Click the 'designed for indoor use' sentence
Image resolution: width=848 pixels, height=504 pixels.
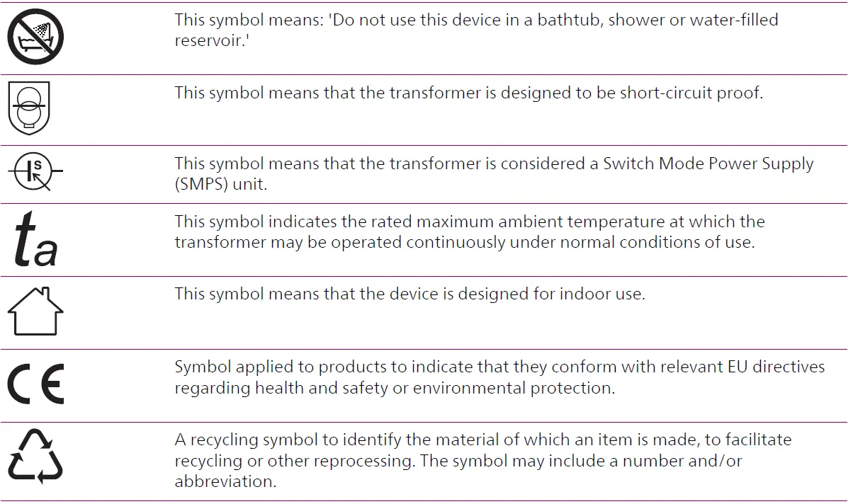tap(409, 294)
